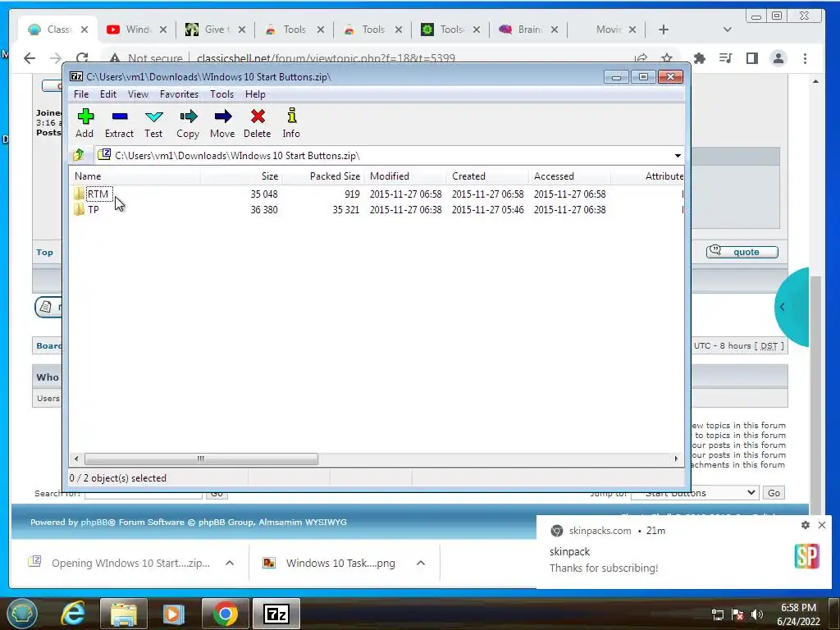Viewport: 840px width, 630px height.
Task: Open the File menu in 7-Zip
Action: (81, 94)
